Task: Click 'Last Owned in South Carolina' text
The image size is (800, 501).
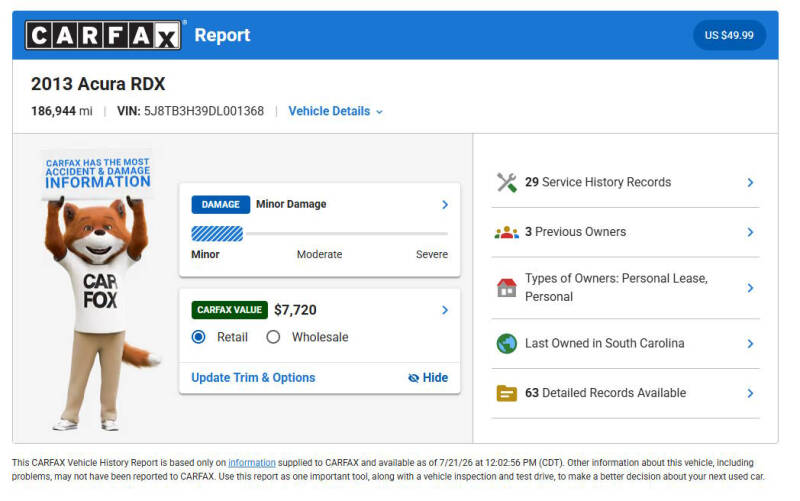Action: (605, 343)
